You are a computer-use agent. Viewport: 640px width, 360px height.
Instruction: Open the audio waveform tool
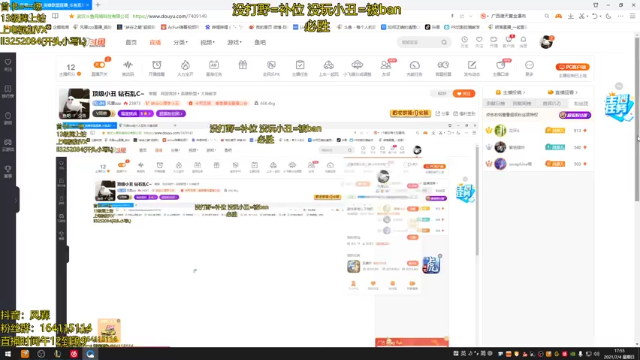128,67
